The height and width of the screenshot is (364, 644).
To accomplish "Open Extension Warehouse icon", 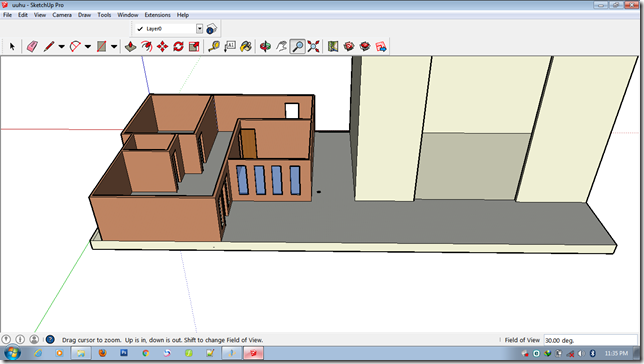I will [x=365, y=46].
